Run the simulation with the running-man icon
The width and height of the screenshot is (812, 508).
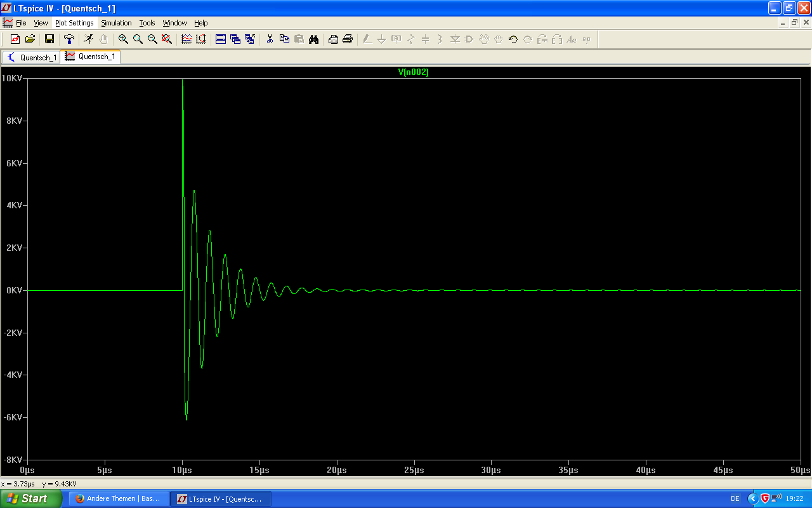pos(88,39)
